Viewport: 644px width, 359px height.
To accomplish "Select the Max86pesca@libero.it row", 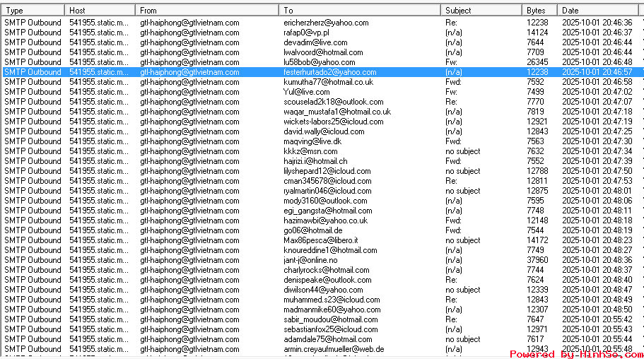I will [320, 240].
